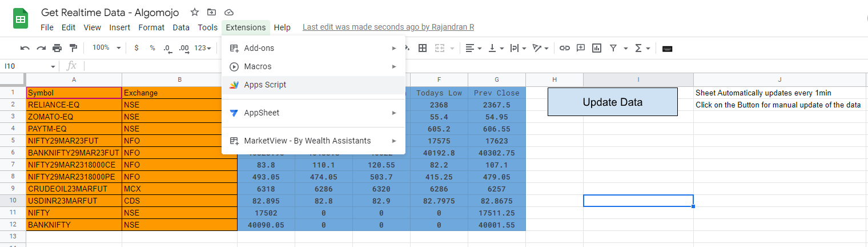
Task: Select the cell with value 40001.55
Action: coord(497,225)
